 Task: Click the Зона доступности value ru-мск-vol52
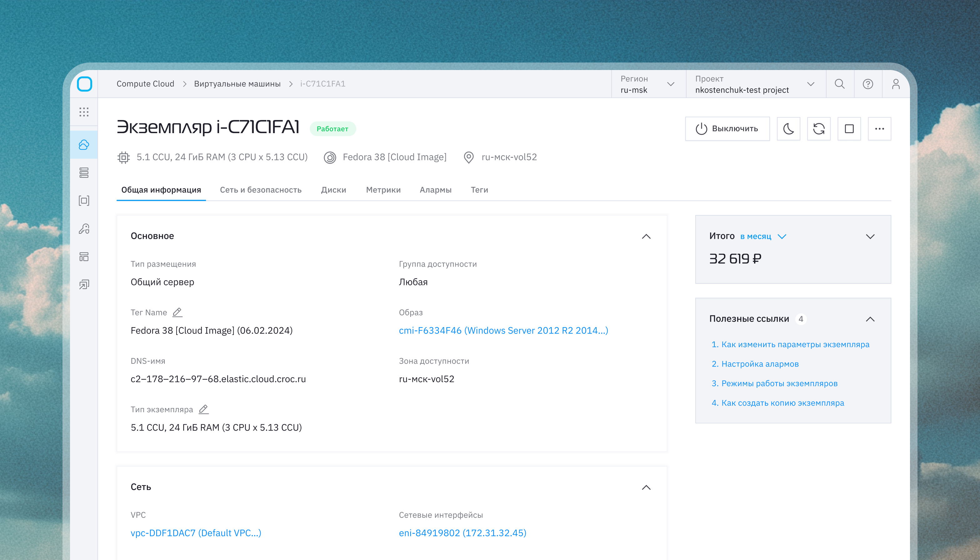click(x=427, y=379)
